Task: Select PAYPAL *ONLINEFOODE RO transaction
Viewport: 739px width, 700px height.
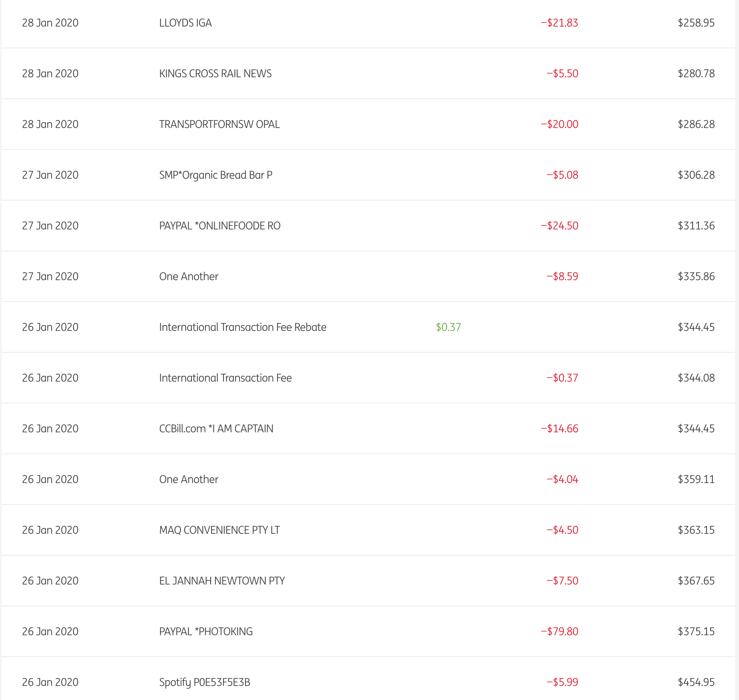Action: pyautogui.click(x=220, y=226)
